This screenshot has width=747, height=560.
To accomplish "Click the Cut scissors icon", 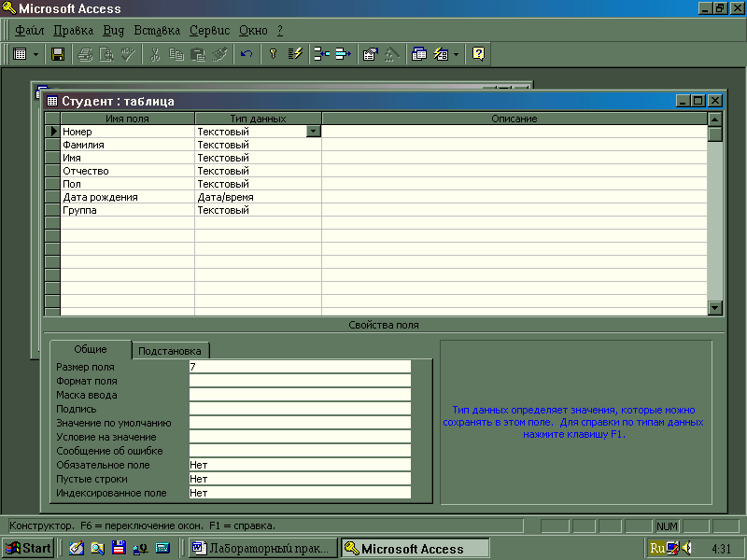I will (x=155, y=54).
